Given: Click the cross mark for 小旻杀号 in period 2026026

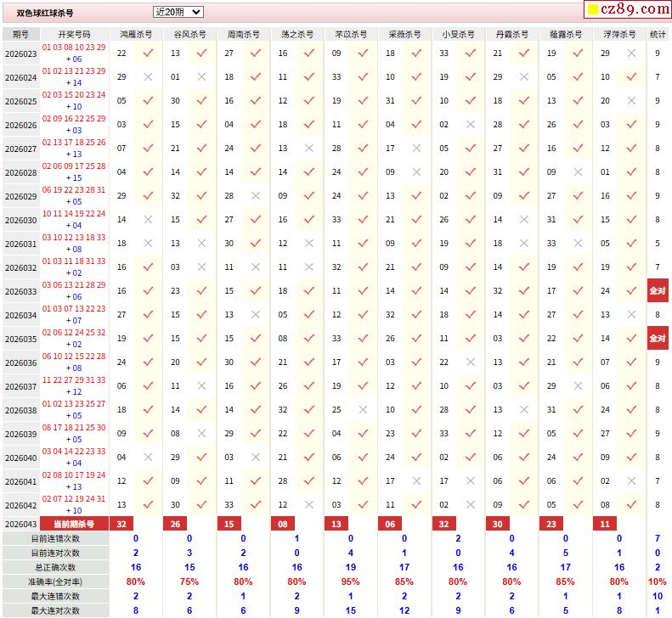Looking at the screenshot, I should pos(471,125).
